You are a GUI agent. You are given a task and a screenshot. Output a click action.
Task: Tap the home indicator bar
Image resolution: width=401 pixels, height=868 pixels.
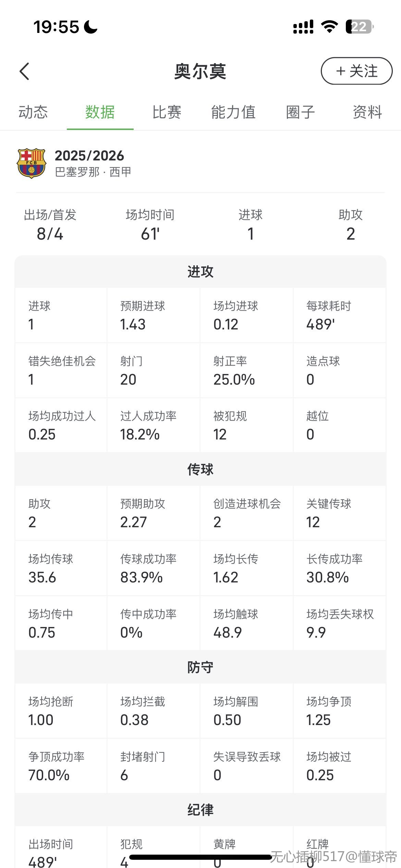pyautogui.click(x=200, y=857)
